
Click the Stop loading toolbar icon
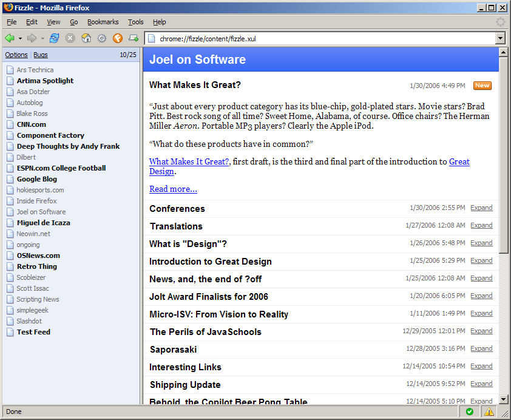pos(70,38)
